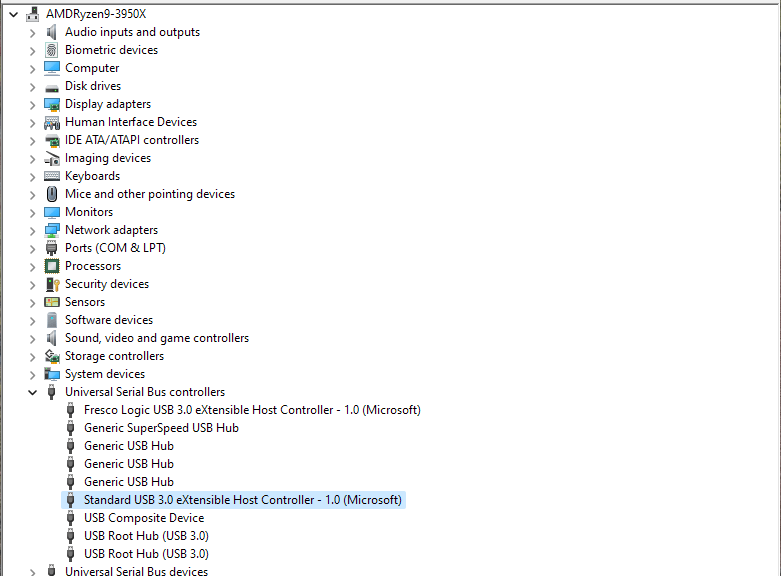This screenshot has height=576, width=781.
Task: Expand the Disk drives category
Action: pyautogui.click(x=32, y=87)
